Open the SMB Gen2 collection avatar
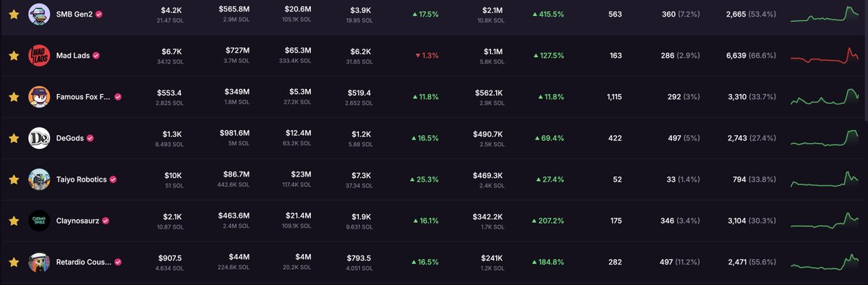868x285 pixels. 39,14
